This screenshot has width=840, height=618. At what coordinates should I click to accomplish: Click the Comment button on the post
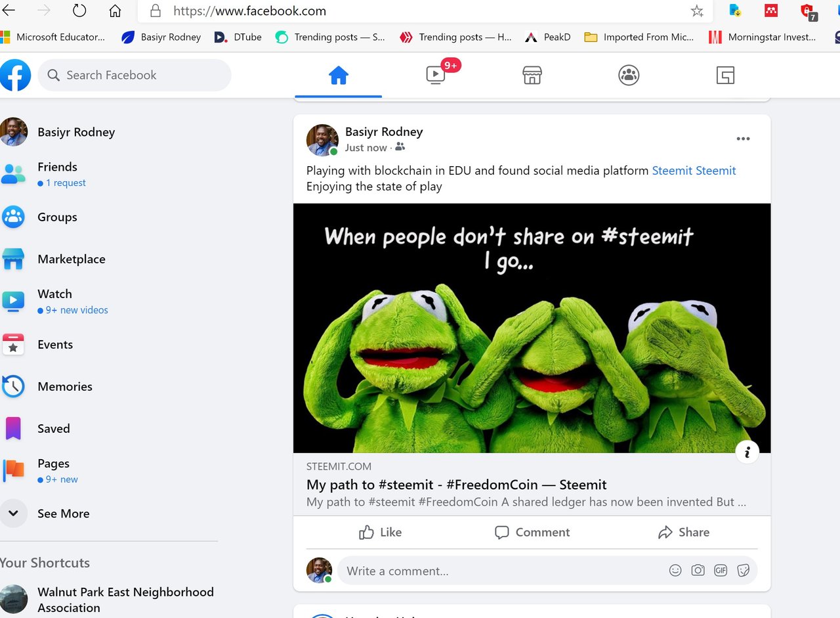532,532
